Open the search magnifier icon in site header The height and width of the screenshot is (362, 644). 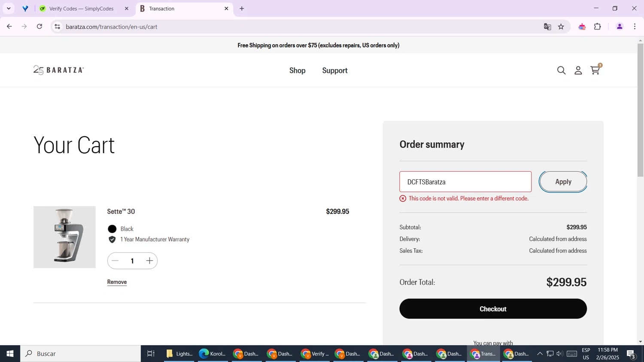click(561, 70)
